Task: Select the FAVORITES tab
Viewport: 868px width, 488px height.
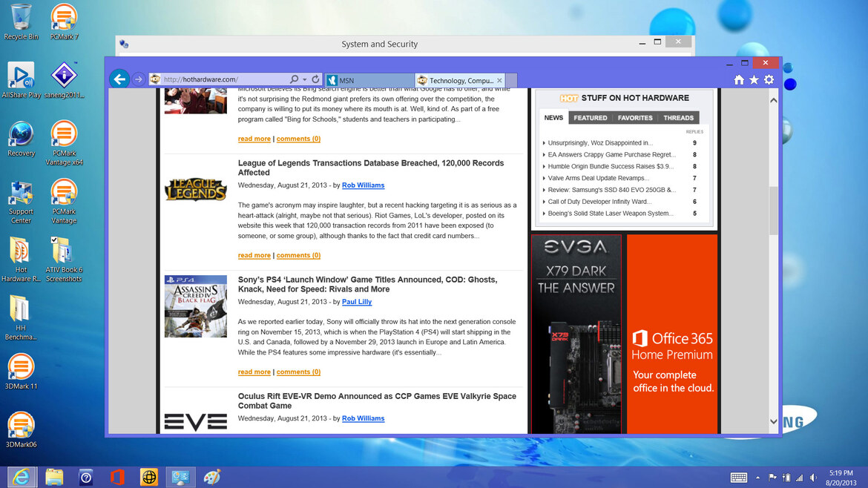Action: click(x=635, y=118)
